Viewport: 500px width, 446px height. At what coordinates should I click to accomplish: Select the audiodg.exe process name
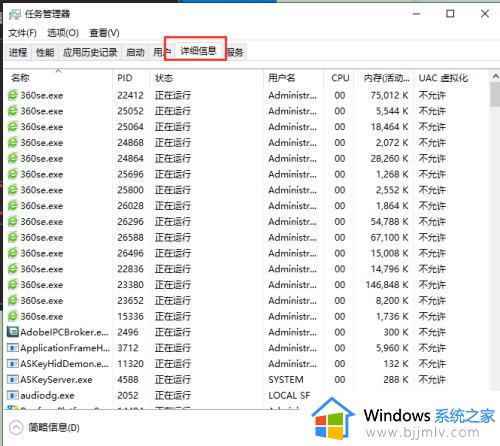[47, 395]
